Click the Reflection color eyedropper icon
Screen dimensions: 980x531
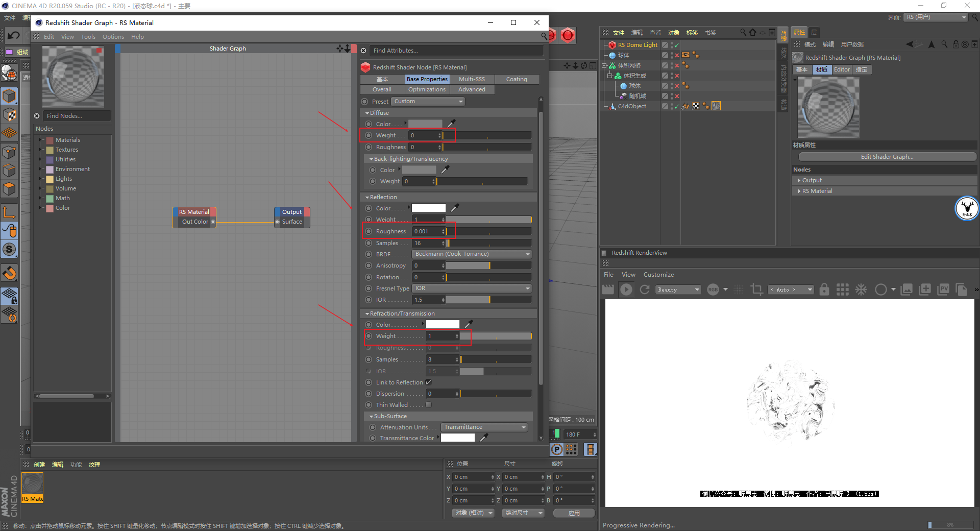pos(455,208)
